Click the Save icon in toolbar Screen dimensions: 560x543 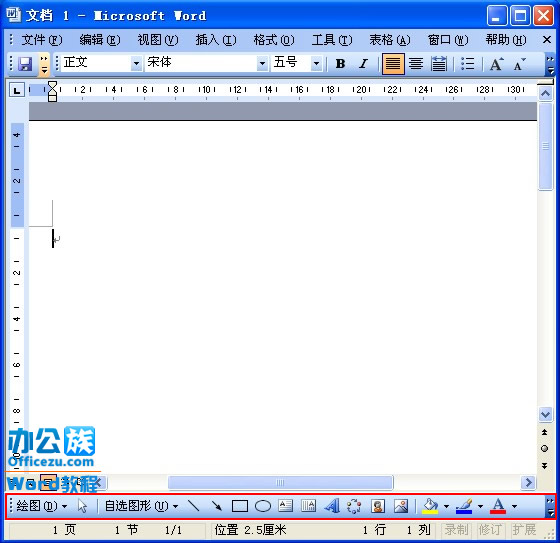coord(25,64)
